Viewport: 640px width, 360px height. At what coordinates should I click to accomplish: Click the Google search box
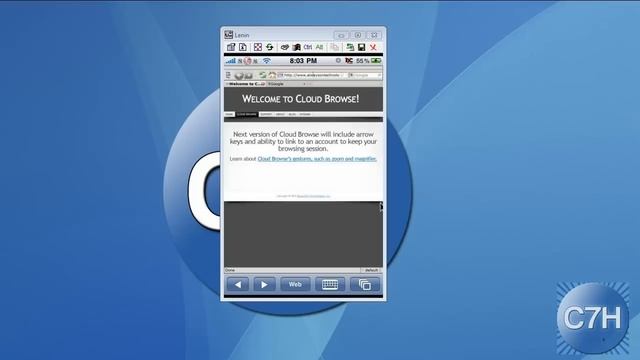pyautogui.click(x=365, y=75)
